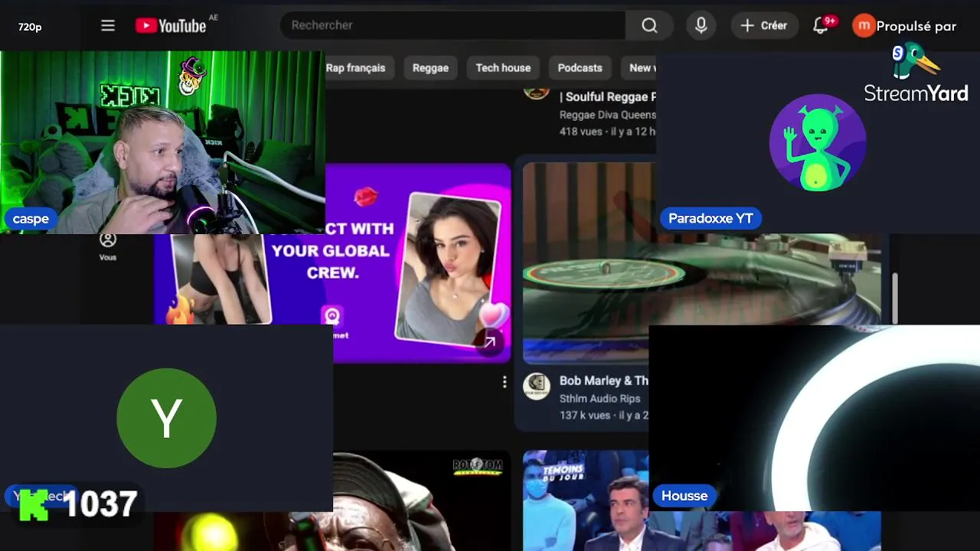980x551 pixels.
Task: Select the Tech house chip
Action: click(503, 68)
